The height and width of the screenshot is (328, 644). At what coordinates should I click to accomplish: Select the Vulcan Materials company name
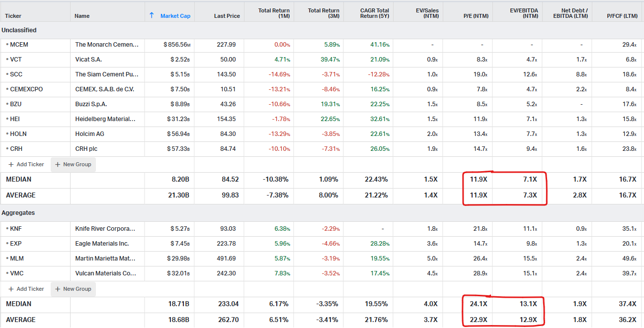click(x=106, y=273)
